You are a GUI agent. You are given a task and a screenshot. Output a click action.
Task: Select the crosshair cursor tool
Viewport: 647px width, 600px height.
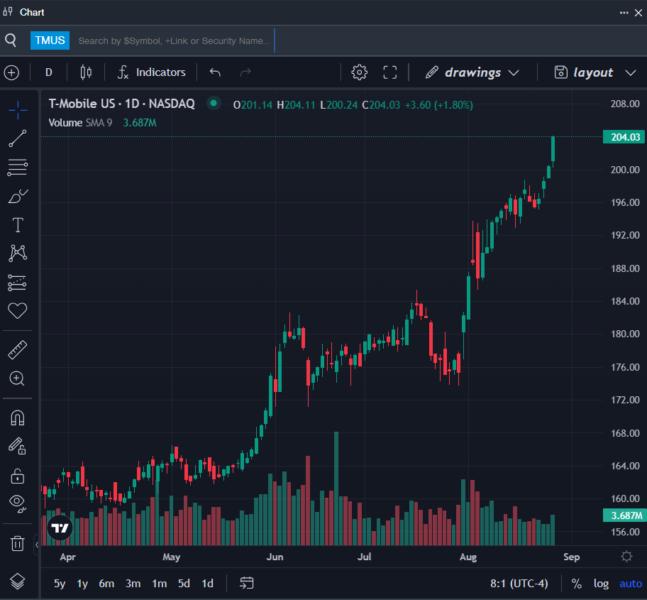point(17,110)
